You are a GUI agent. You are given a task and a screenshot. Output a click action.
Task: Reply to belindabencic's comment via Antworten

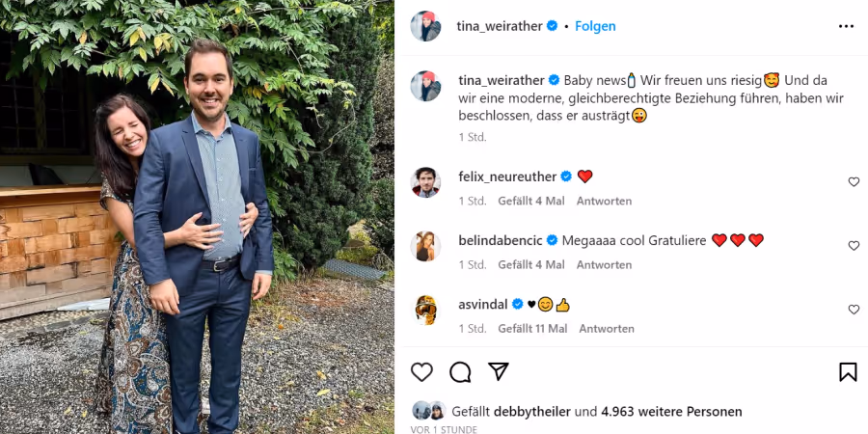(604, 264)
